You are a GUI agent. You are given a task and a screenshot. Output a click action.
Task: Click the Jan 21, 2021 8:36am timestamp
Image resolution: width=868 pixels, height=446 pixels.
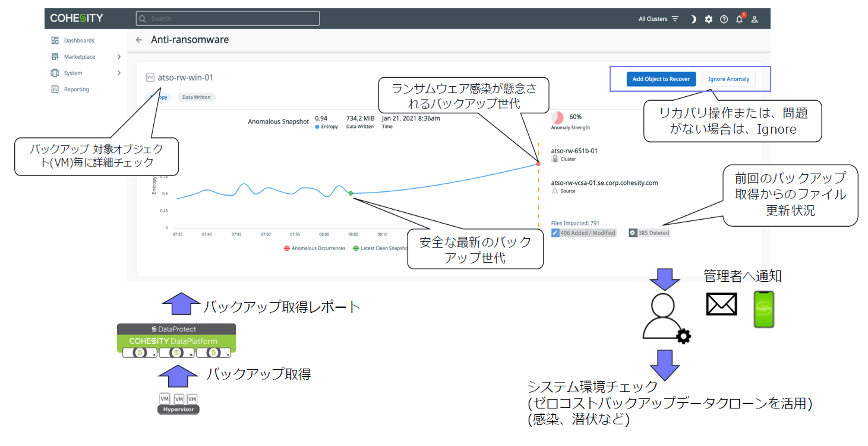411,118
